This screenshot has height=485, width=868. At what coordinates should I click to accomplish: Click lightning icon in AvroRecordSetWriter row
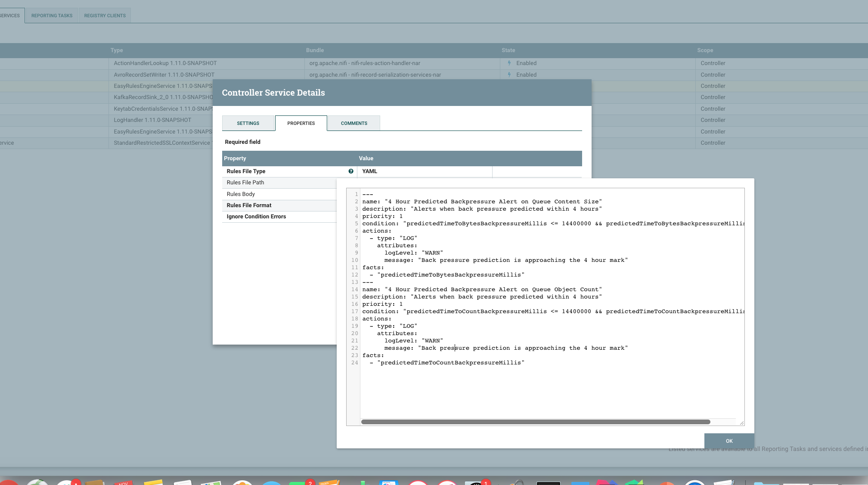point(509,75)
